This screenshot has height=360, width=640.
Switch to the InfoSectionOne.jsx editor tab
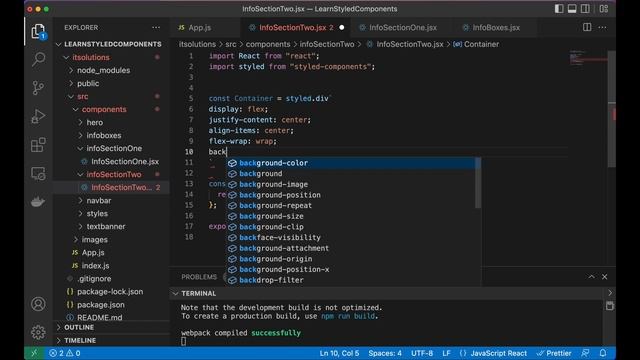(402, 28)
